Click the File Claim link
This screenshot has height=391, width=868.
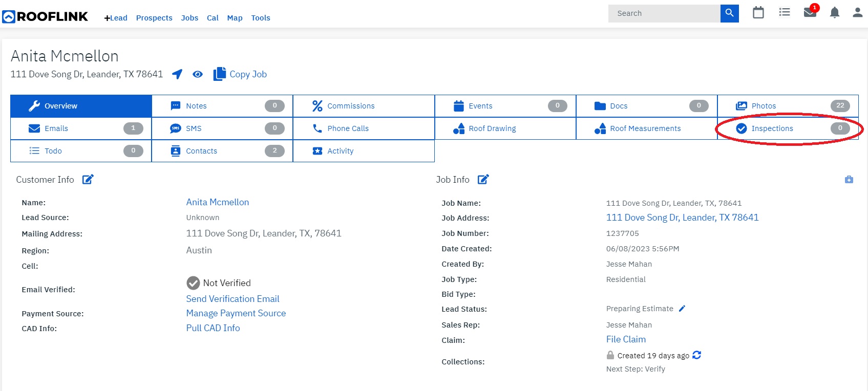click(x=626, y=339)
